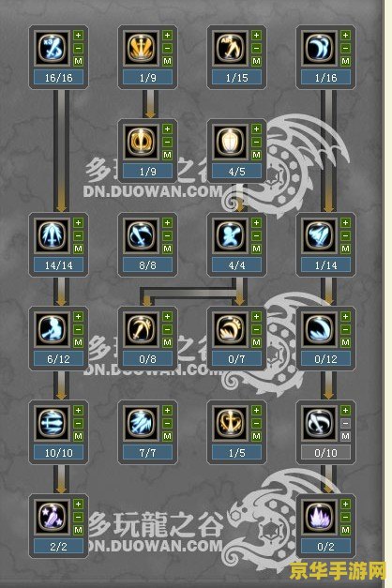
Task: Add a point to the 0/8 skill
Action: coord(167,316)
